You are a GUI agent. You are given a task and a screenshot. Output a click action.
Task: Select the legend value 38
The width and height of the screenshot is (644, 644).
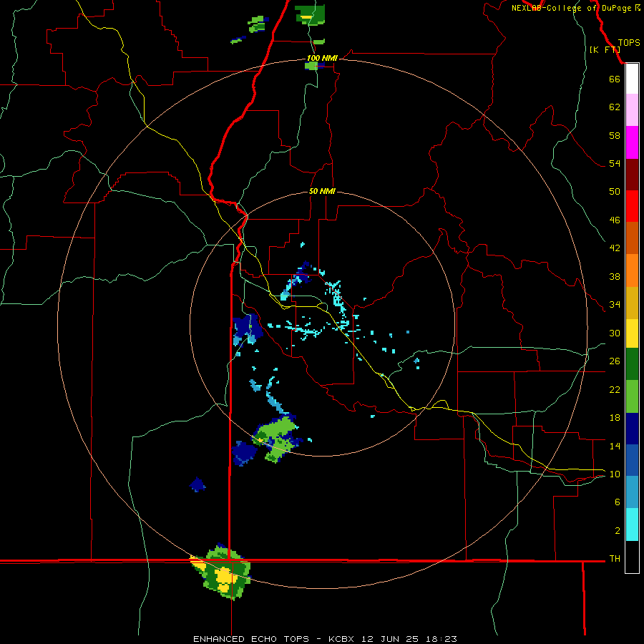615,276
